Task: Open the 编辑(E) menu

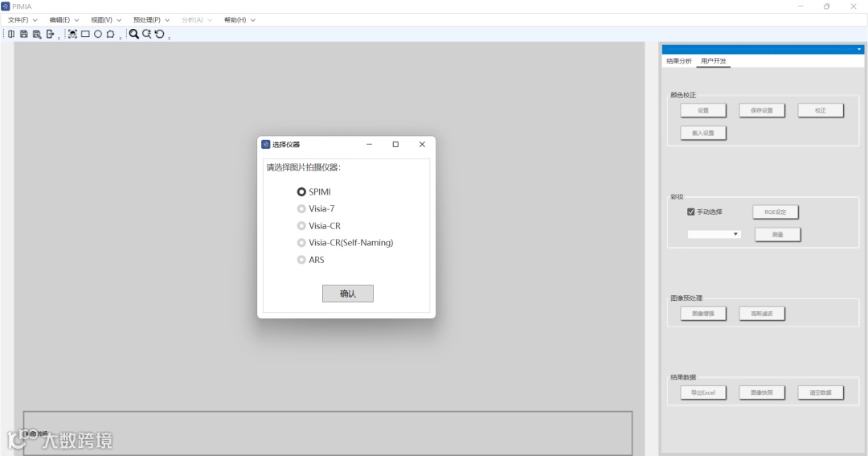Action: (x=64, y=20)
